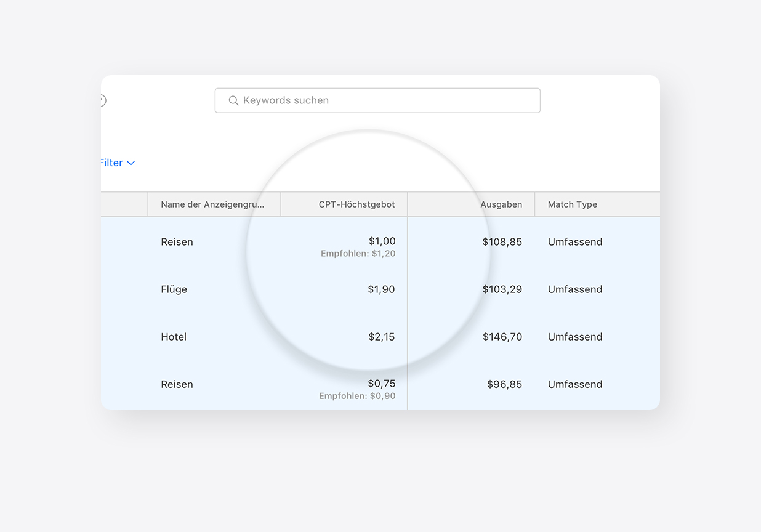This screenshot has height=532, width=761.
Task: Select the Match Type column header
Action: pos(571,204)
